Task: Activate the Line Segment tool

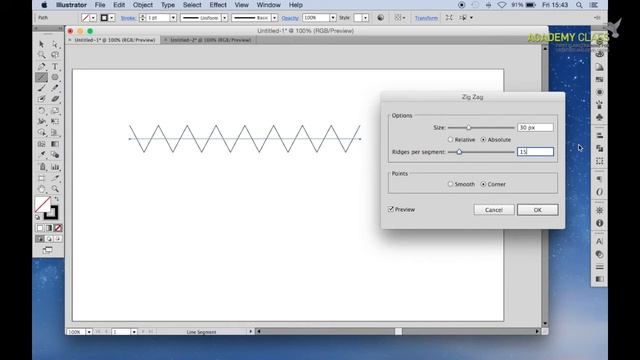Action: pyautogui.click(x=41, y=77)
